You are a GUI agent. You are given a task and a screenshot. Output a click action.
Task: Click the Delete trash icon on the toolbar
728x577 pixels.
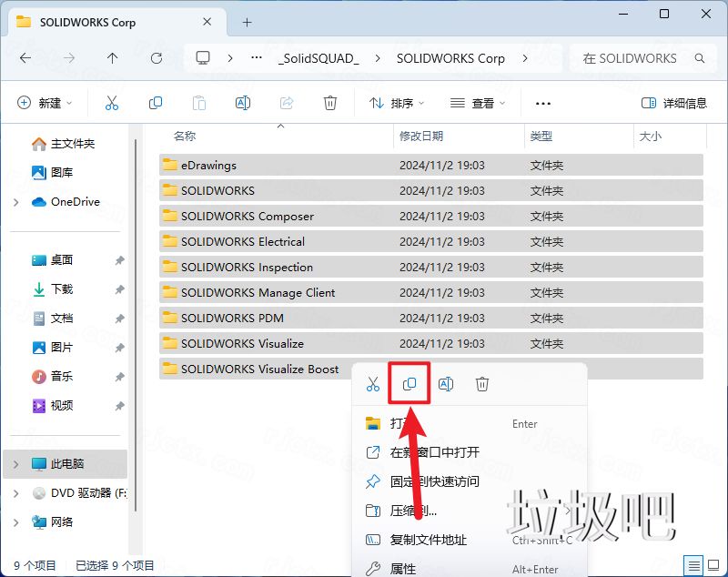329,102
